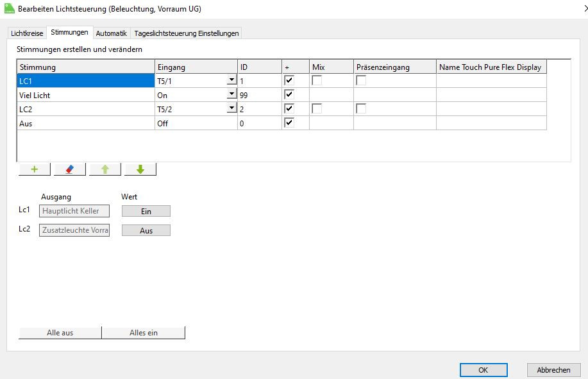Move mood down with green down arrow
This screenshot has width=588, height=379.
coord(140,169)
